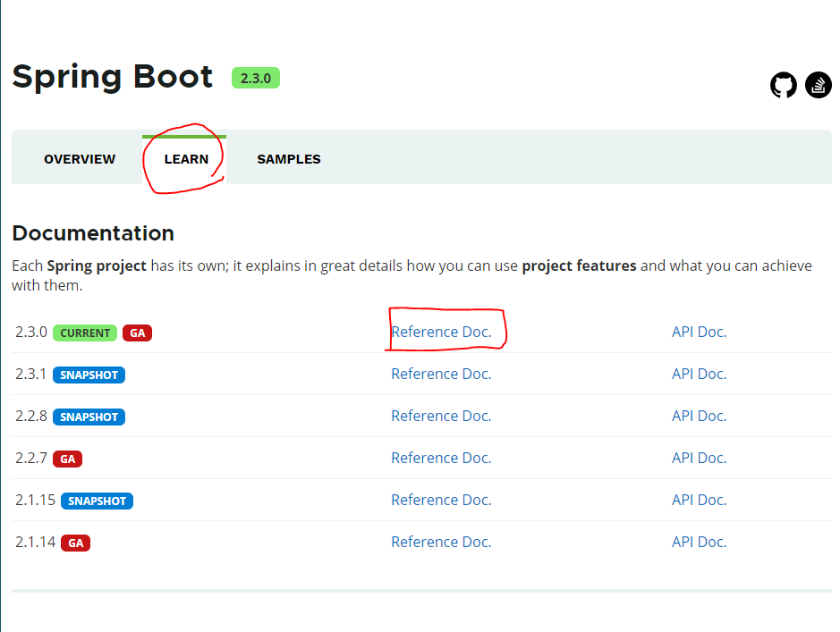This screenshot has height=632, width=840.
Task: Click the GA badge next to 2.1.14
Action: click(75, 543)
